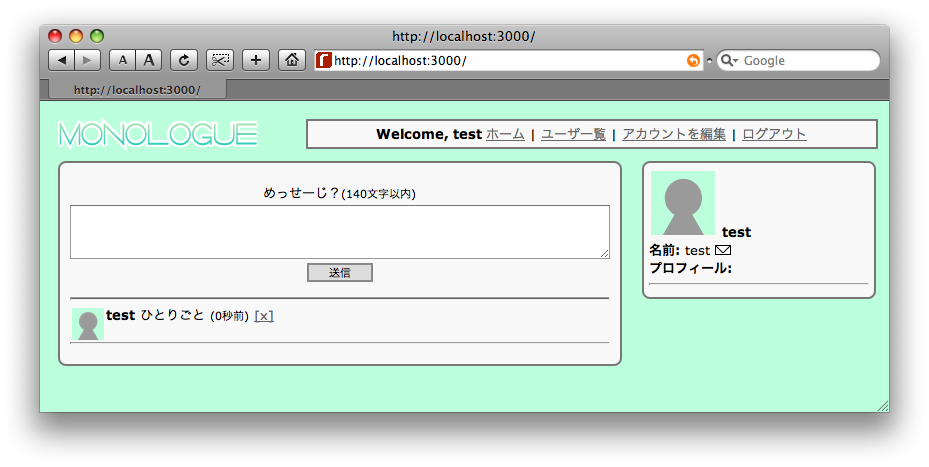Open the Google search magnifier dropdown
The height and width of the screenshot is (467, 929).
(729, 60)
